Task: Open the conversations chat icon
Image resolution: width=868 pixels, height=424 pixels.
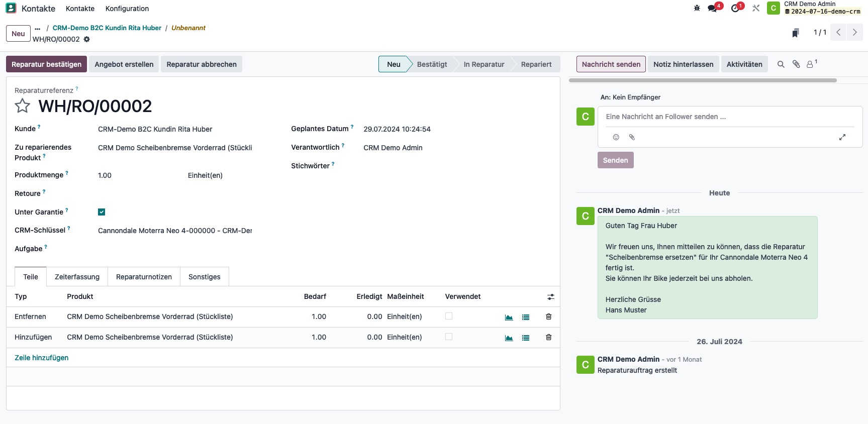Action: tap(712, 8)
